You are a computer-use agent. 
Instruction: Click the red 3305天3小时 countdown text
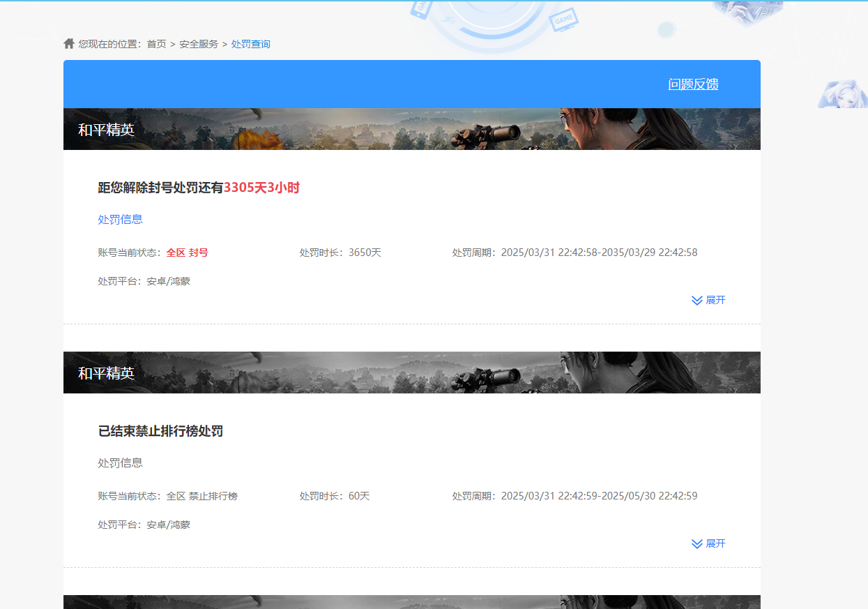[x=261, y=188]
